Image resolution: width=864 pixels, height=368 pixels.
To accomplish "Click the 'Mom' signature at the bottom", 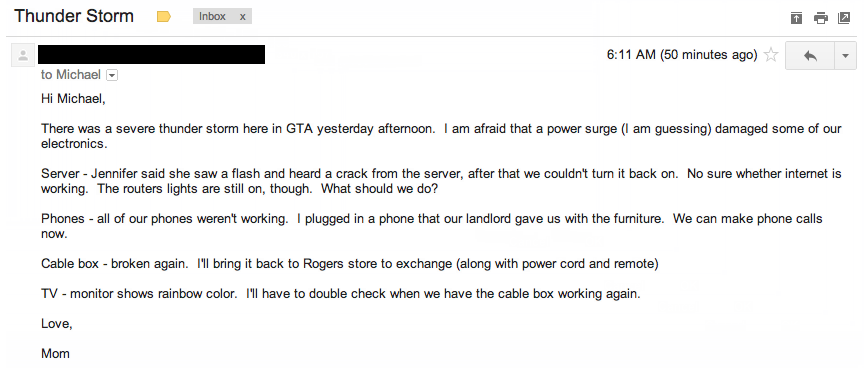I will click(x=56, y=354).
